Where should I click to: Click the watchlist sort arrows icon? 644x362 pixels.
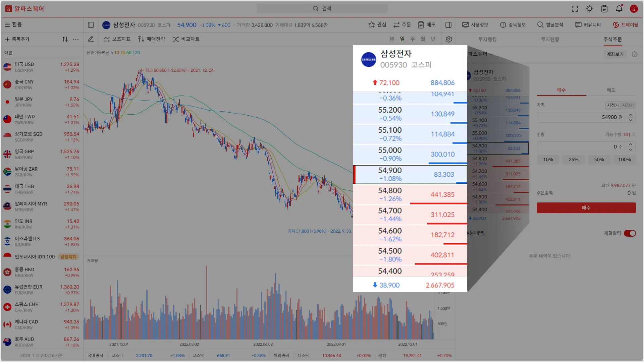65,39
